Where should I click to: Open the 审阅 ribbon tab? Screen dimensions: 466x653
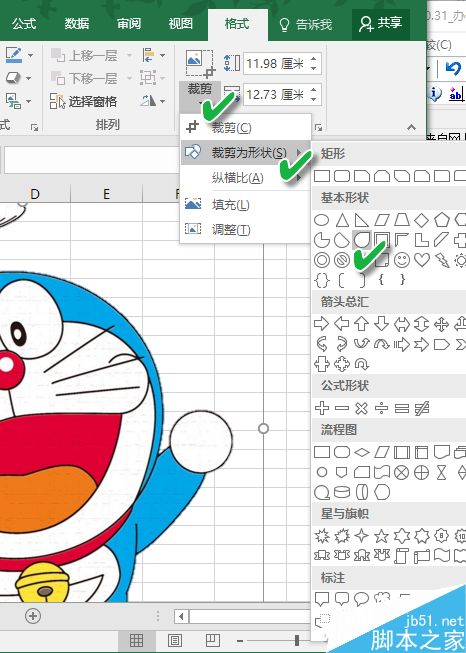click(x=128, y=23)
